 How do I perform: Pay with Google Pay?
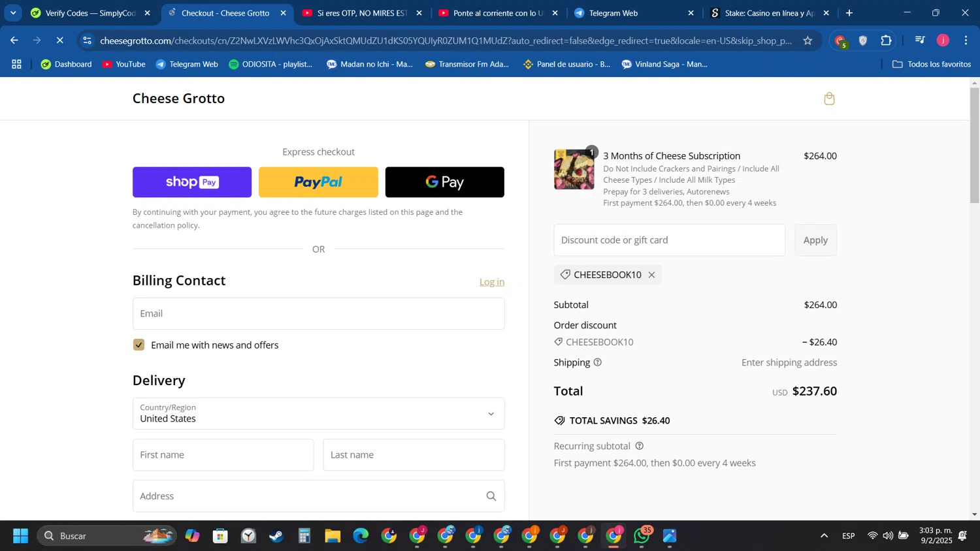[444, 182]
